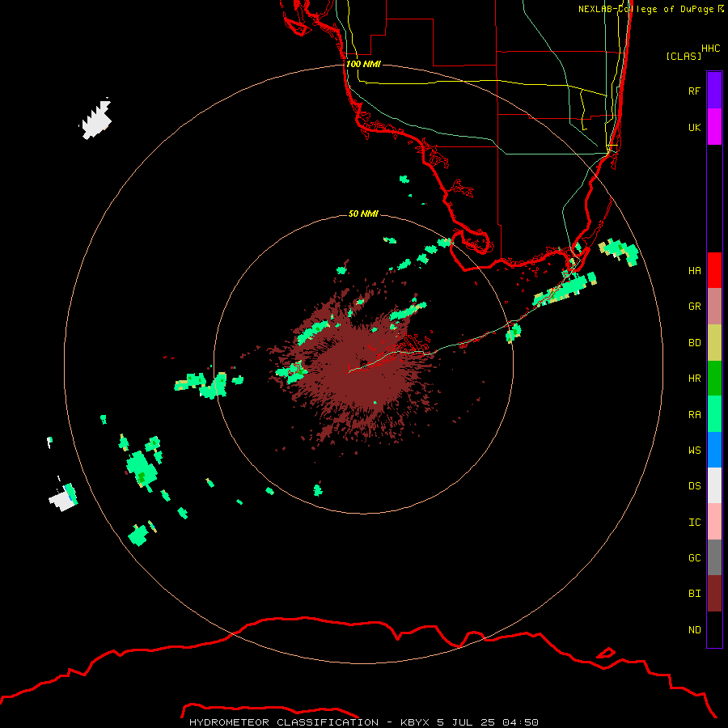The width and height of the screenshot is (728, 728).
Task: Click the IC legend label
Action: point(695,522)
